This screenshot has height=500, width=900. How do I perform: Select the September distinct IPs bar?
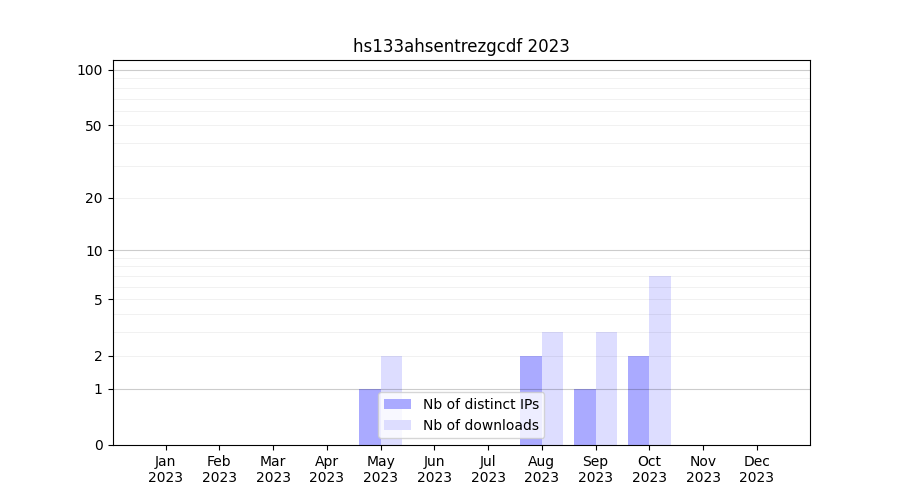tap(585, 417)
